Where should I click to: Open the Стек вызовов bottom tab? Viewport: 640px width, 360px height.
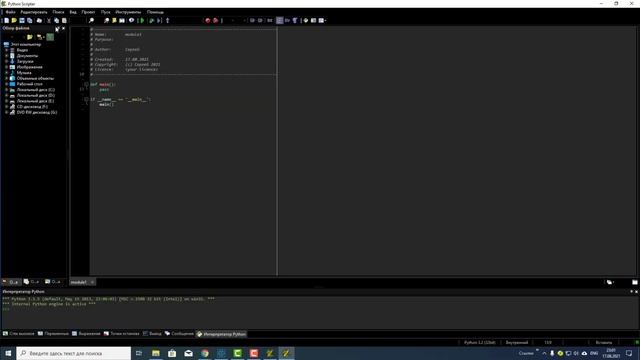[x=18, y=334]
